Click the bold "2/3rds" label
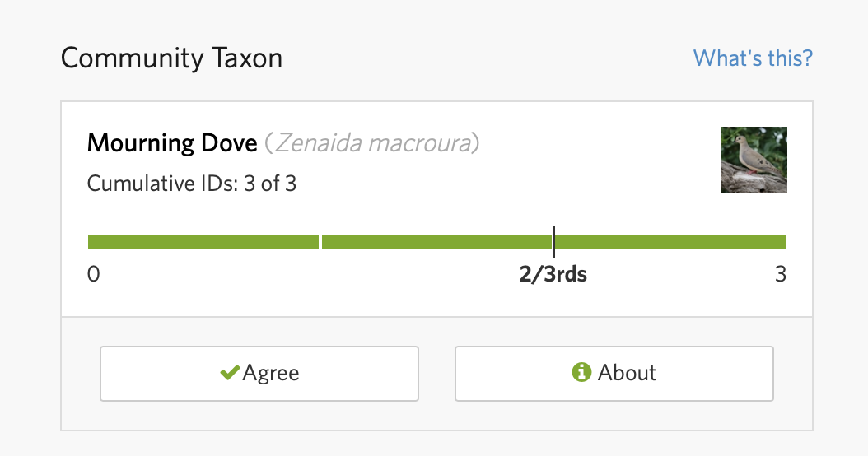The height and width of the screenshot is (456, 868). click(553, 274)
